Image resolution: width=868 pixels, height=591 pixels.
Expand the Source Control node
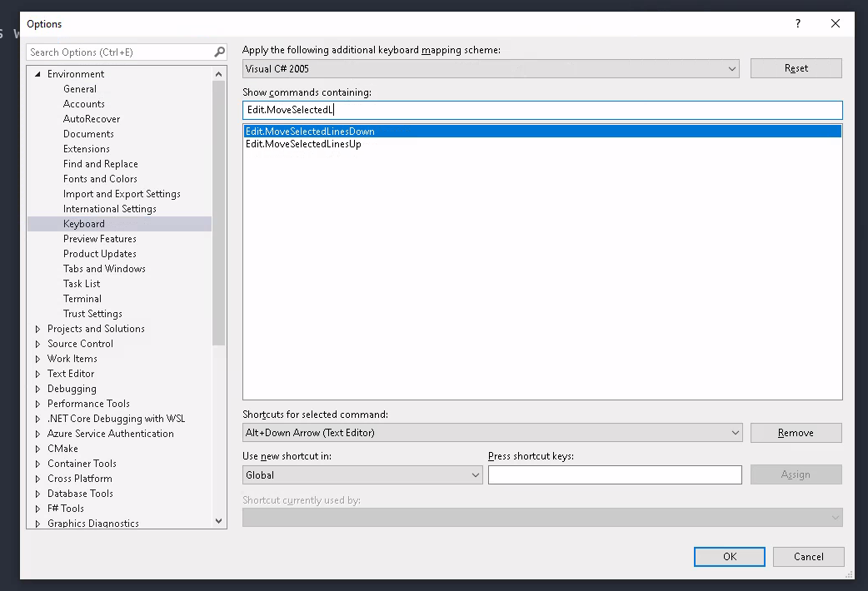coord(37,344)
